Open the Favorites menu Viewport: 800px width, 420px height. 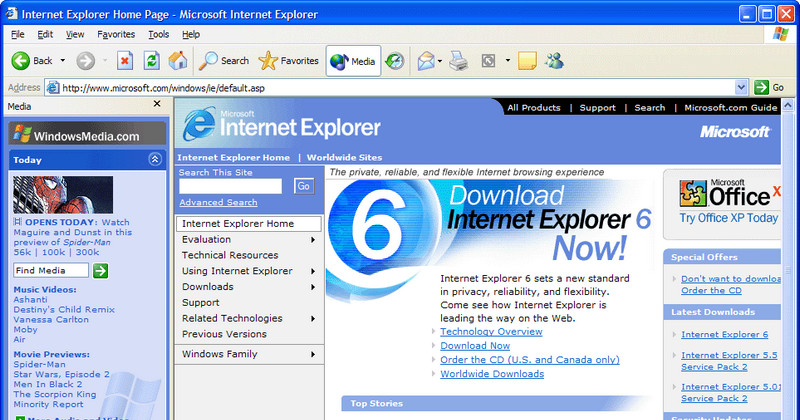coord(116,34)
